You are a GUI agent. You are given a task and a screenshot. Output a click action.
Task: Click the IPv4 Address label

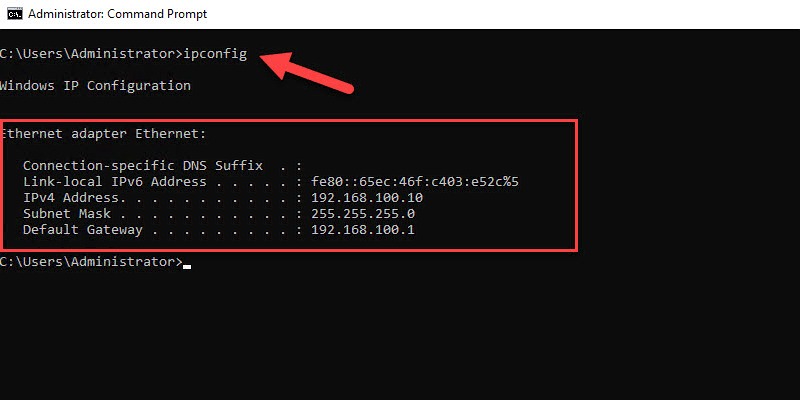pos(71,197)
